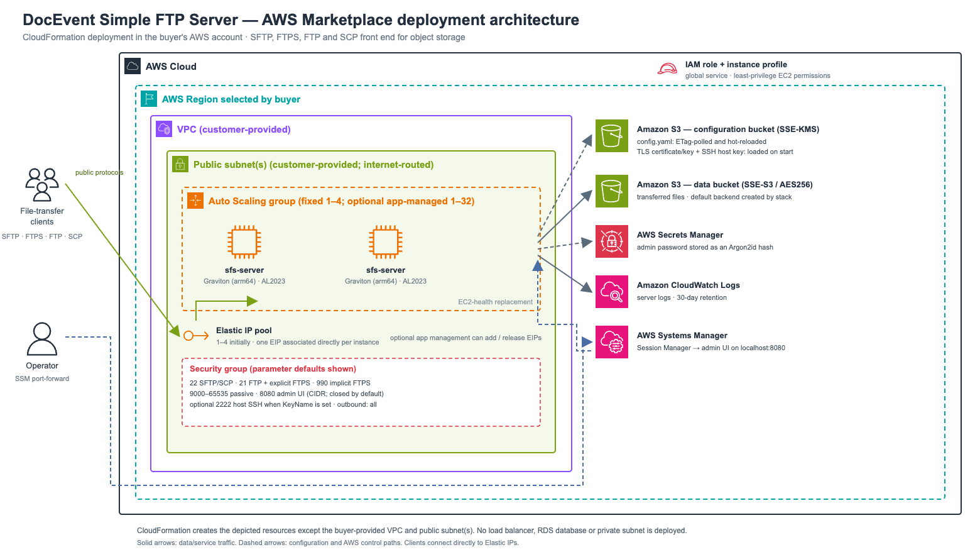Click the '22 SFTP/SCP · 21 FTP' port line

point(280,383)
